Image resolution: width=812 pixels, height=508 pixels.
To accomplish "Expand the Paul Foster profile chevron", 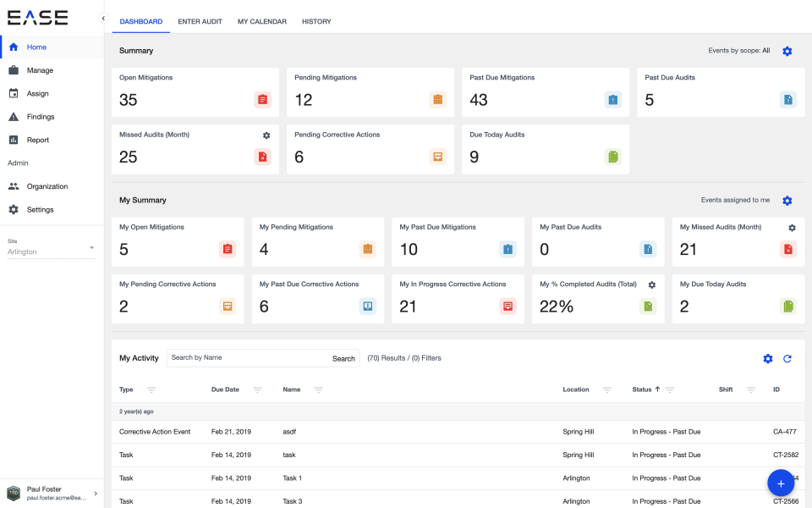I will click(96, 493).
